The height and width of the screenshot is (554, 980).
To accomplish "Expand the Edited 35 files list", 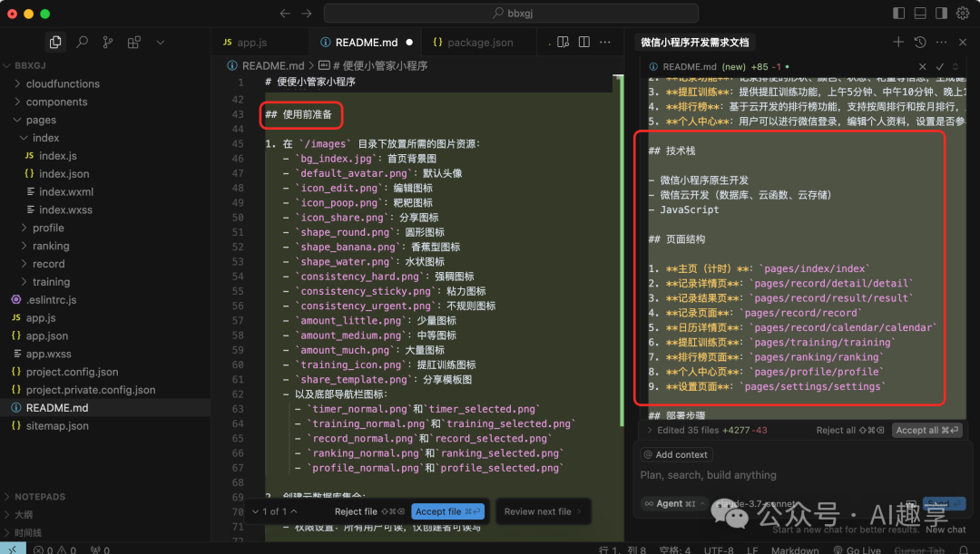I will (706, 431).
